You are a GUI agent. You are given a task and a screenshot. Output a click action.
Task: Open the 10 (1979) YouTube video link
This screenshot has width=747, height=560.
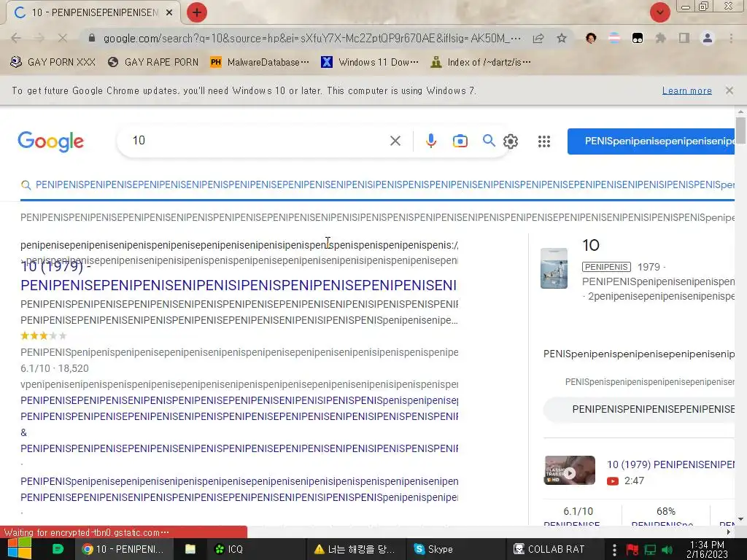point(670,464)
